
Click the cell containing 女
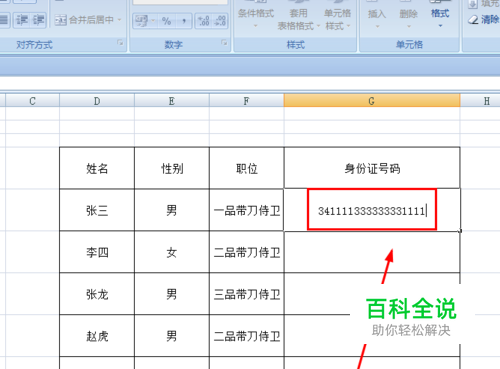click(172, 252)
